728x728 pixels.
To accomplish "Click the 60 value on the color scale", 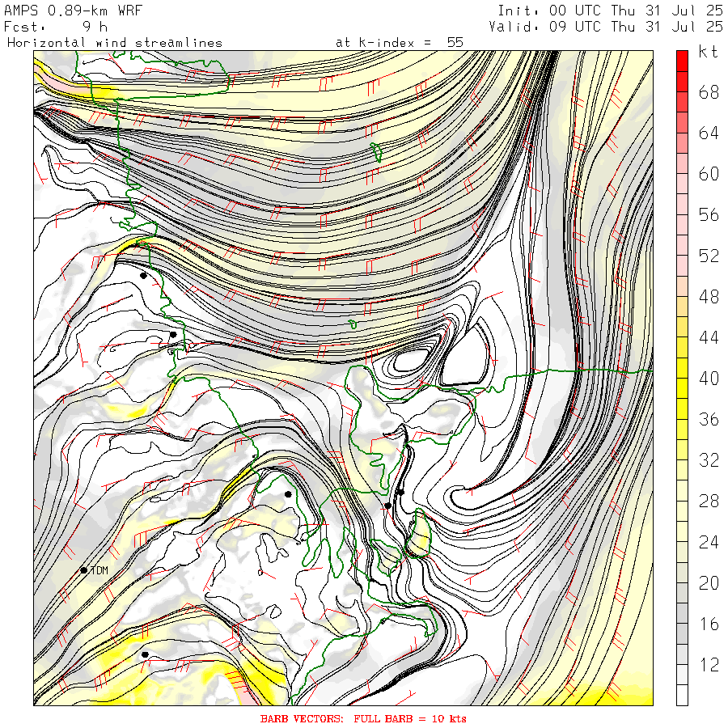I will [x=709, y=174].
